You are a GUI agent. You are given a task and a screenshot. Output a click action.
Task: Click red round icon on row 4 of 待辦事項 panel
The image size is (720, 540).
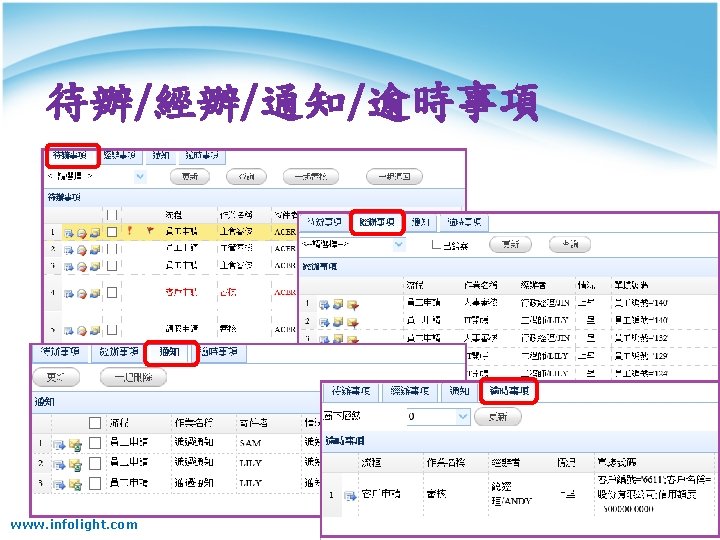coord(82,293)
